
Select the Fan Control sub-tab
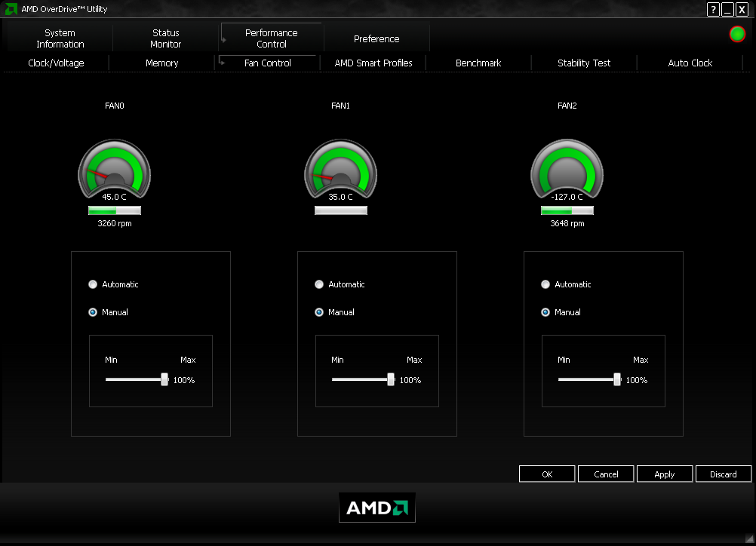268,63
